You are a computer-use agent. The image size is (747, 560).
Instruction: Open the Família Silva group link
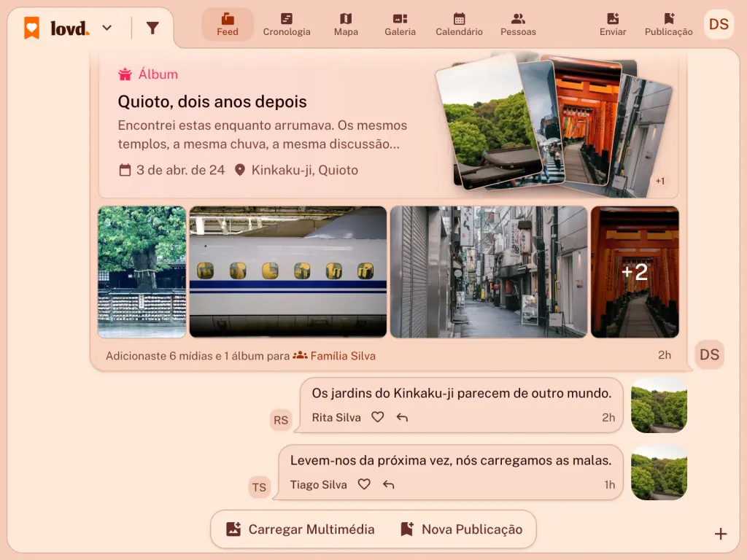(343, 356)
